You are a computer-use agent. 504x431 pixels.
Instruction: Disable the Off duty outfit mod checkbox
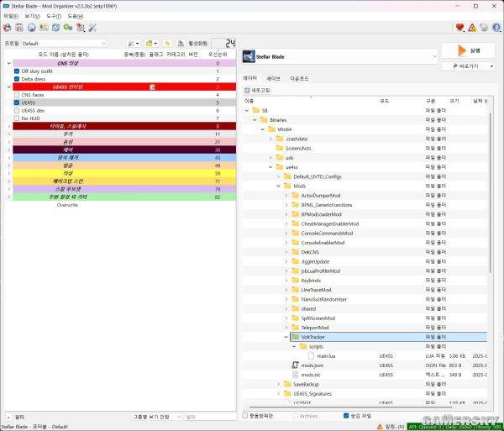tap(17, 71)
